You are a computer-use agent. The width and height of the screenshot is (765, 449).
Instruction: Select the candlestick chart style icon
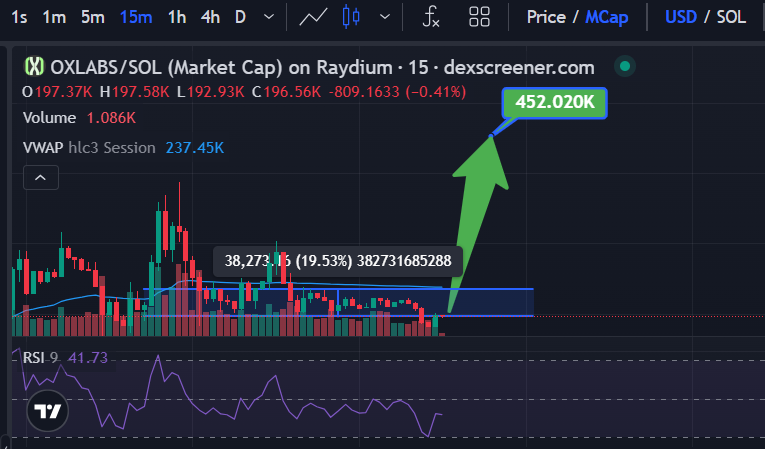tap(351, 17)
